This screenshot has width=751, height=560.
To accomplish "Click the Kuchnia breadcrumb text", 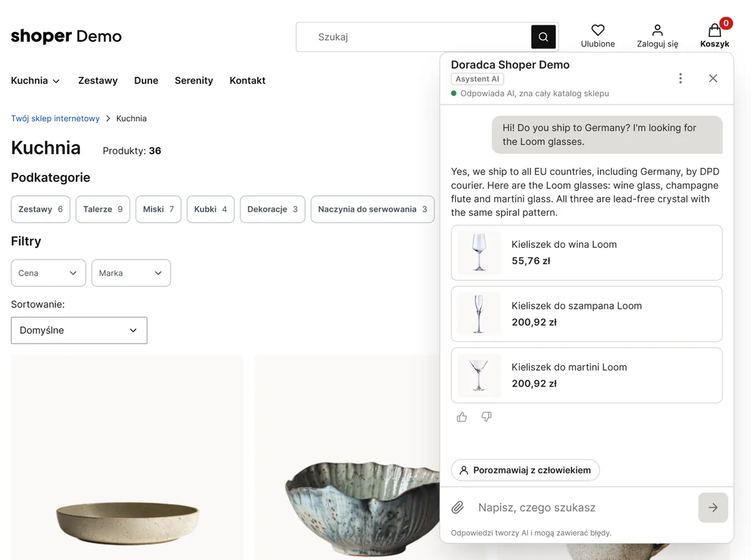I will tap(131, 118).
